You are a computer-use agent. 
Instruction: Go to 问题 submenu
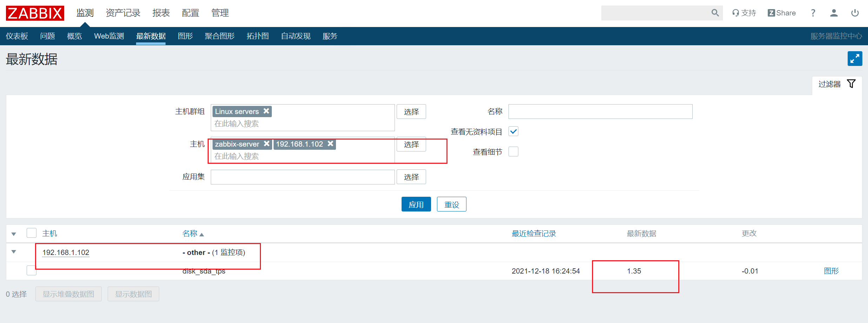(x=47, y=36)
